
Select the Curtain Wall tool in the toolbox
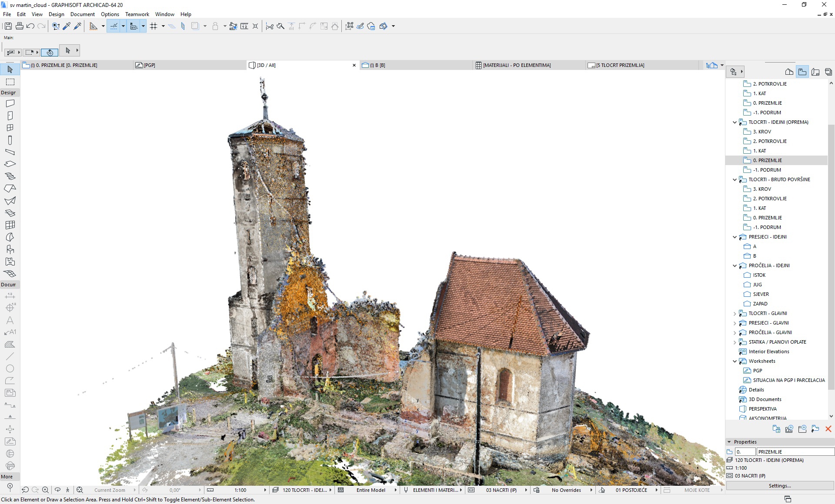click(x=10, y=225)
